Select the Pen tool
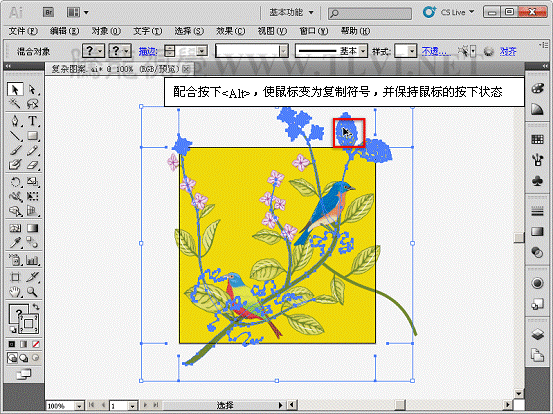The image size is (553, 414). 15,121
